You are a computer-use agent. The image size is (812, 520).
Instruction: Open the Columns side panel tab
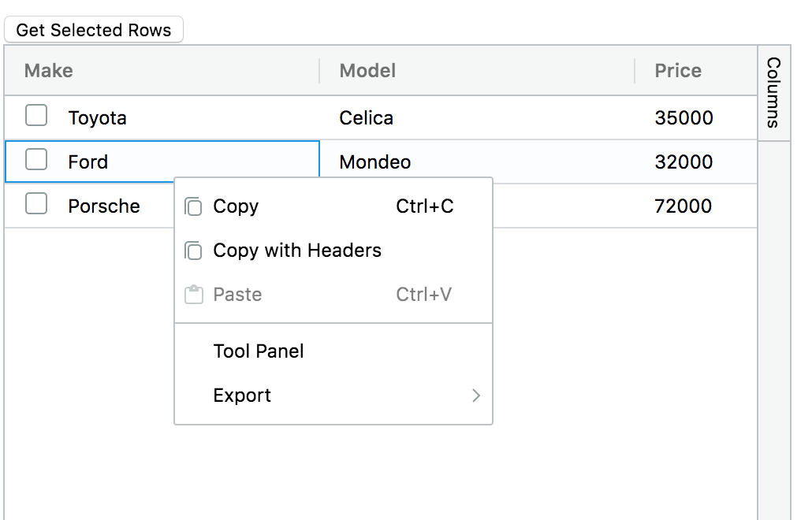tap(773, 93)
